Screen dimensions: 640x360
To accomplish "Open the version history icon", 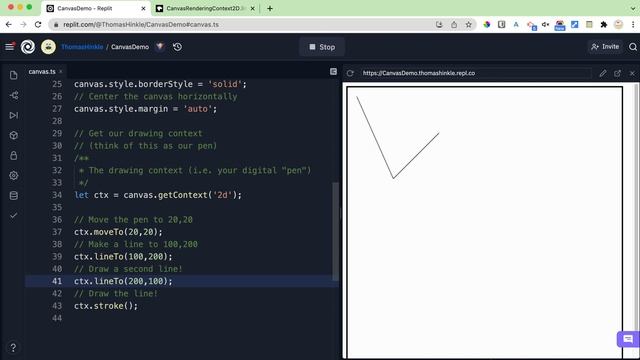I will 177,47.
